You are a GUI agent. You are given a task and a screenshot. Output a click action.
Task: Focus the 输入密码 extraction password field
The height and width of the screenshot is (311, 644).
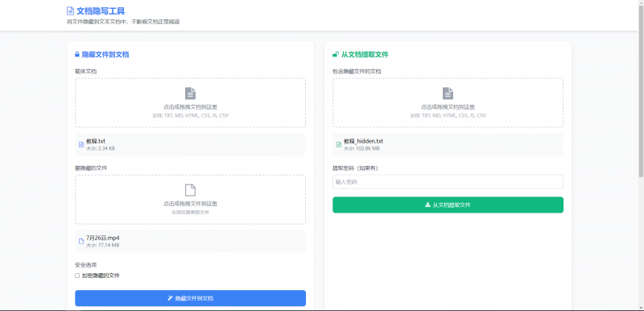448,182
